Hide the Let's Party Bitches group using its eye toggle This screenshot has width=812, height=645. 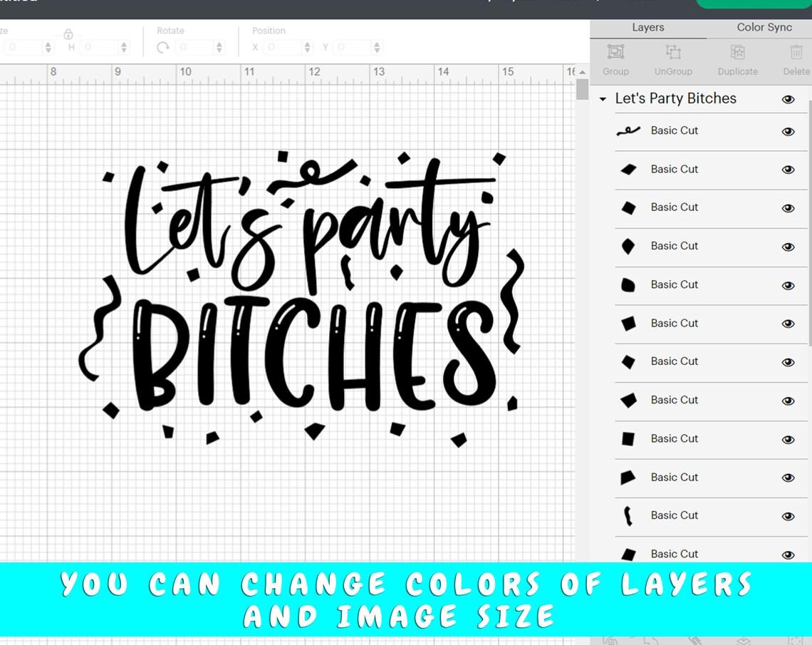click(788, 99)
